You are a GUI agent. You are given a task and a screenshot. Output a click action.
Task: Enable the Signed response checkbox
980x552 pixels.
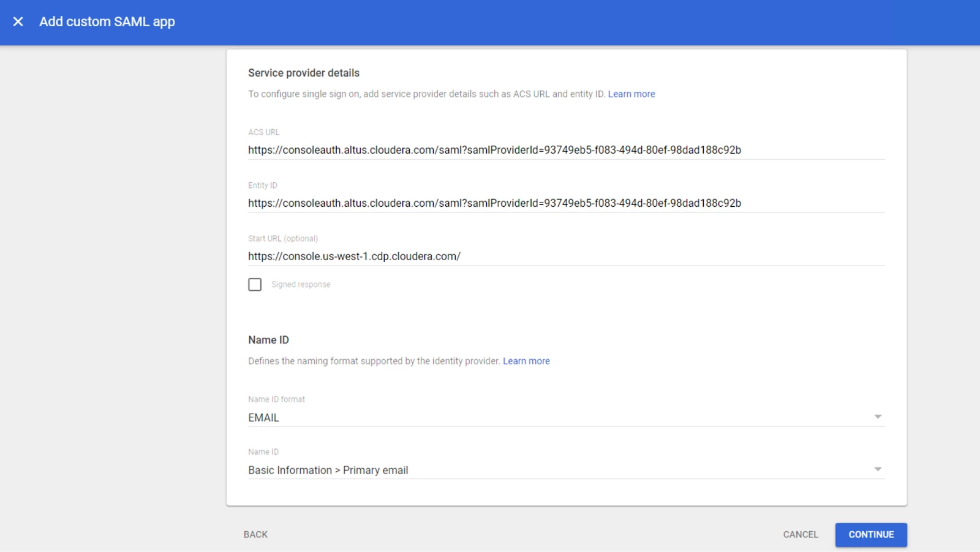pyautogui.click(x=255, y=285)
